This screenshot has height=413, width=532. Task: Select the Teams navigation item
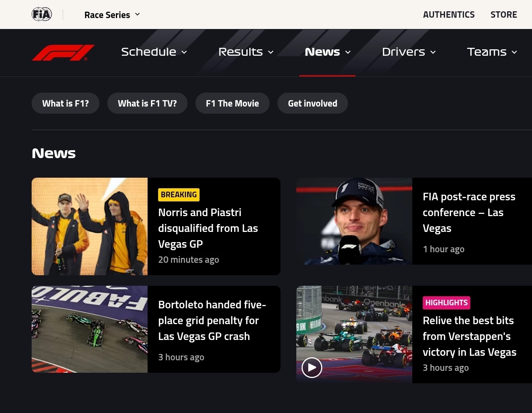pos(487,52)
